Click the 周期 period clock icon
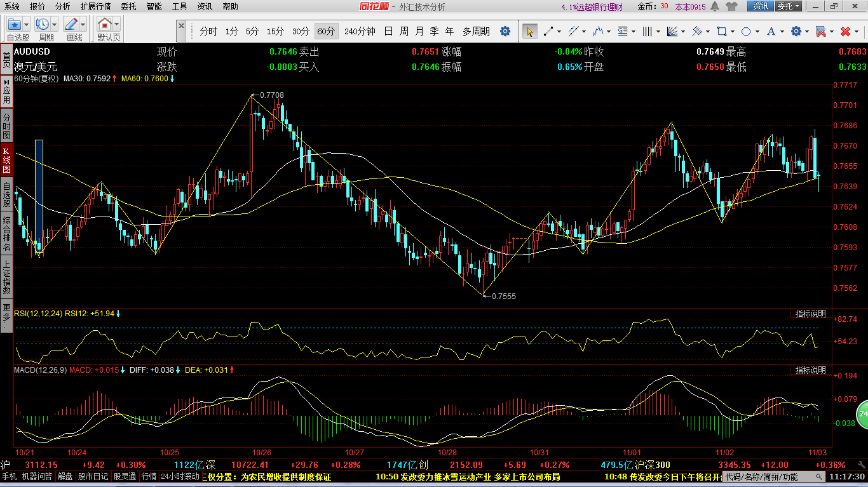 point(43,25)
